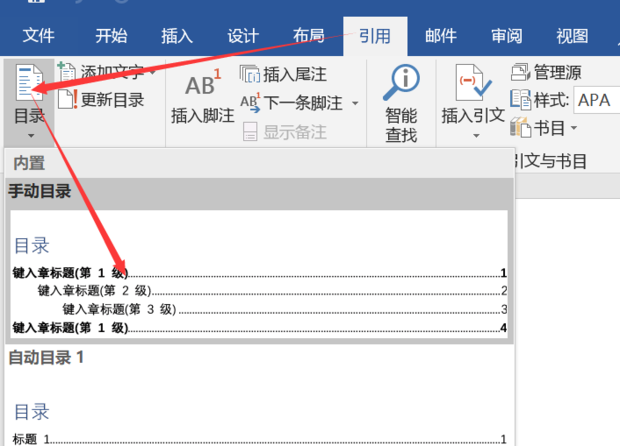The image size is (620, 446).
Task: Select the 手动目录 heading
Action: click(x=40, y=191)
